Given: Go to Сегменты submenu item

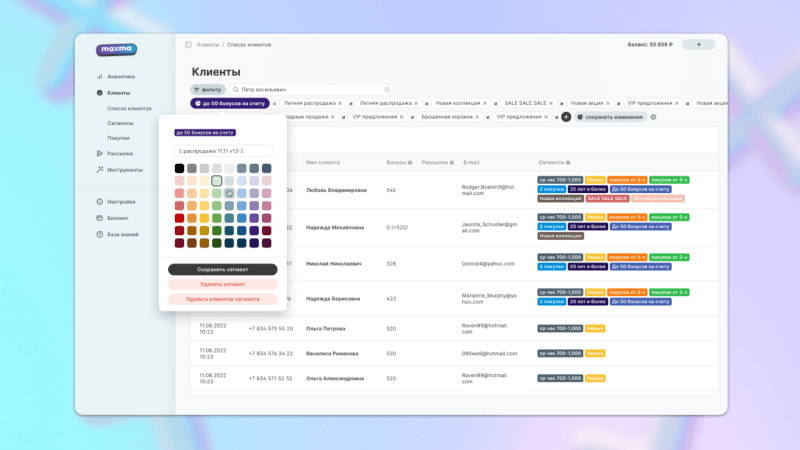Looking at the screenshot, I should [x=120, y=123].
